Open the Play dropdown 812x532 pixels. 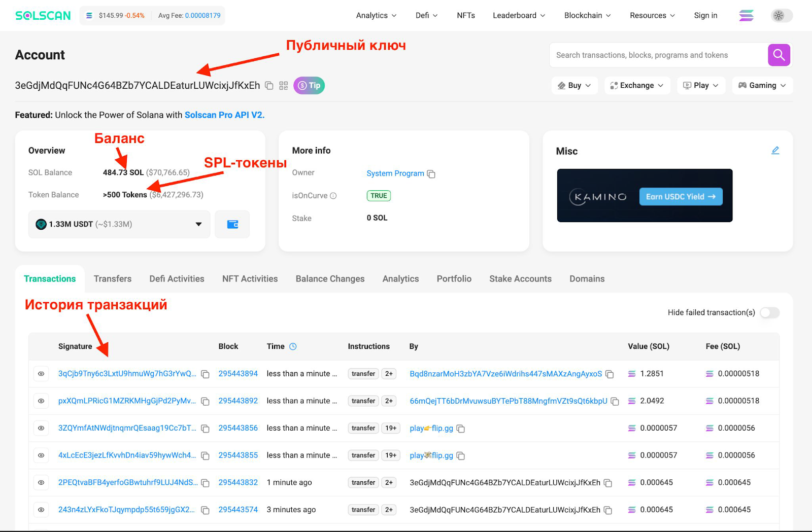tap(701, 85)
